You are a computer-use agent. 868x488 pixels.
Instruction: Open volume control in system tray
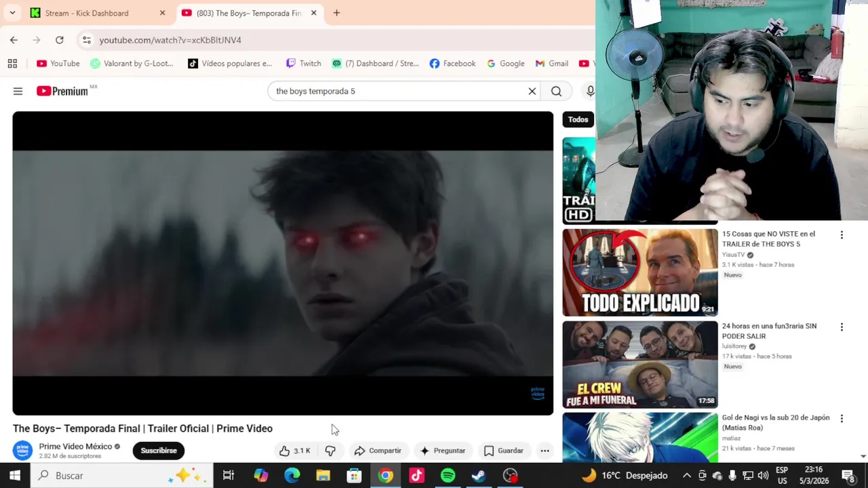(764, 476)
